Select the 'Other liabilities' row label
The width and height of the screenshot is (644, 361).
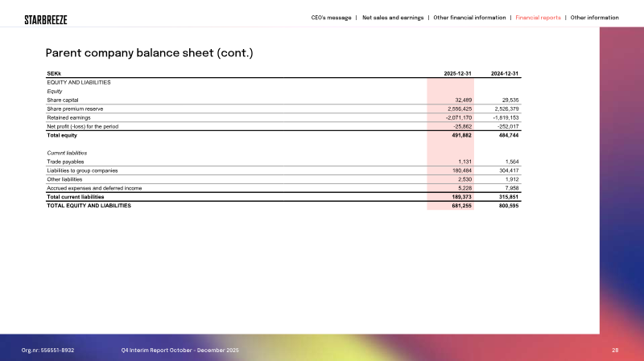[x=64, y=179]
